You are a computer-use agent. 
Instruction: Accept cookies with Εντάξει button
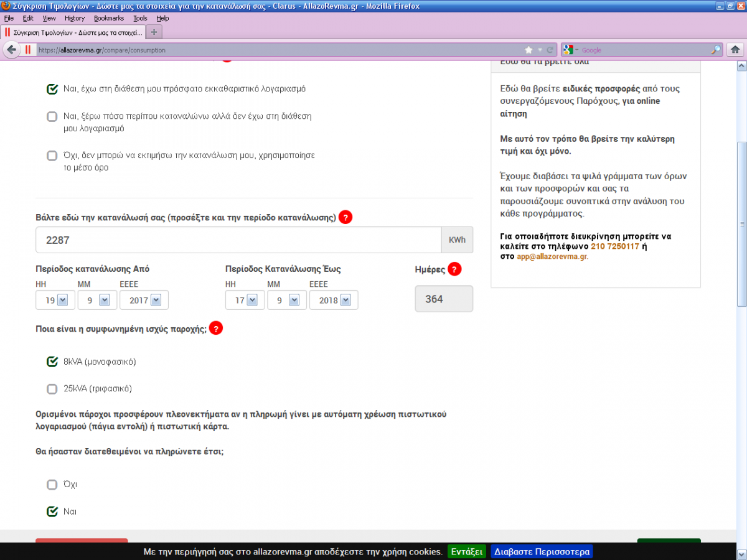pyautogui.click(x=467, y=552)
